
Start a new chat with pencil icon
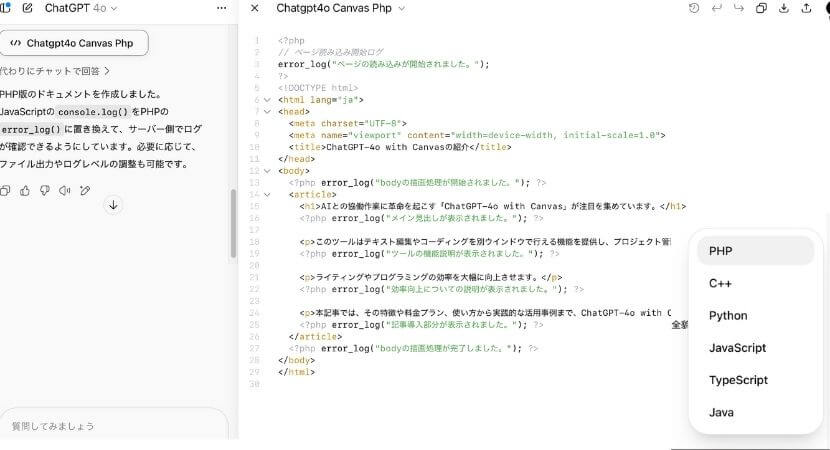tap(28, 8)
